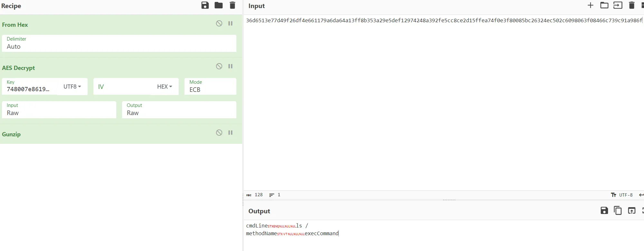This screenshot has height=251, width=644.
Task: Change the UTF-8 input encoding
Action: click(622, 195)
